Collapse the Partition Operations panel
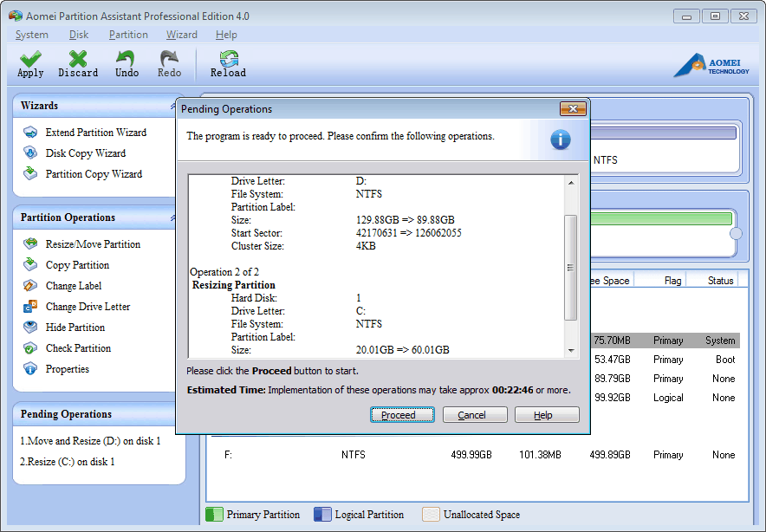This screenshot has width=766, height=532. [x=173, y=217]
